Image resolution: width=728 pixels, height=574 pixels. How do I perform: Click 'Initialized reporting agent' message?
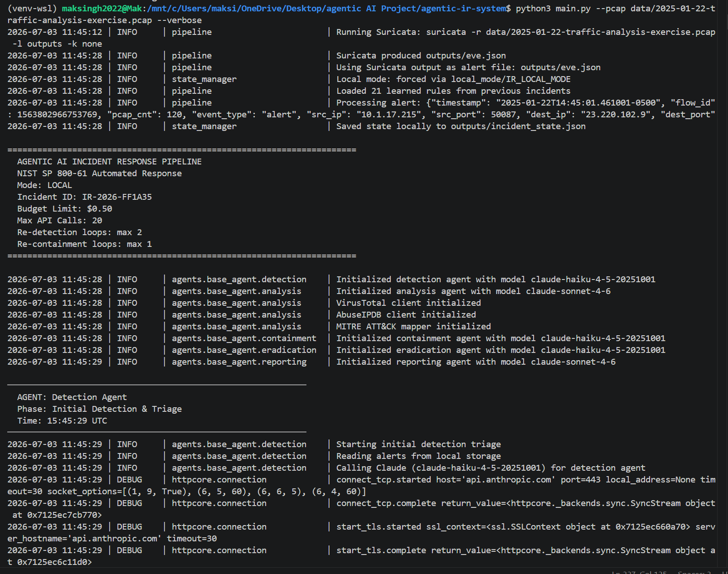pos(476,362)
